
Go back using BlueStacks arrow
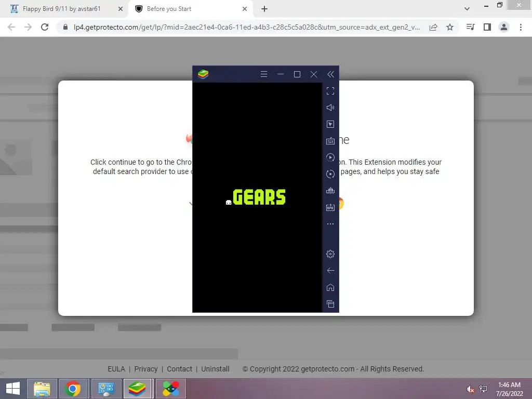[x=330, y=270]
